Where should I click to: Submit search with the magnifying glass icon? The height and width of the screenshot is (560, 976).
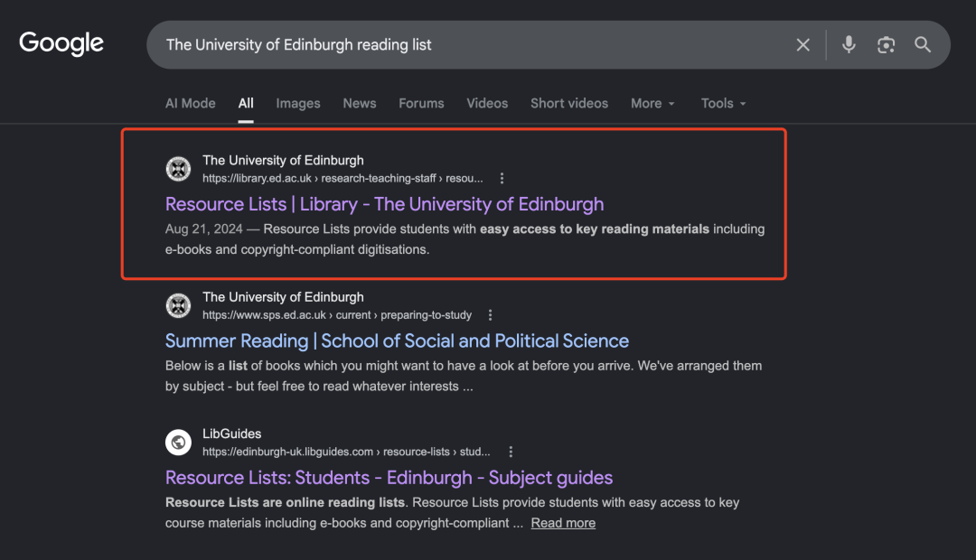point(923,45)
